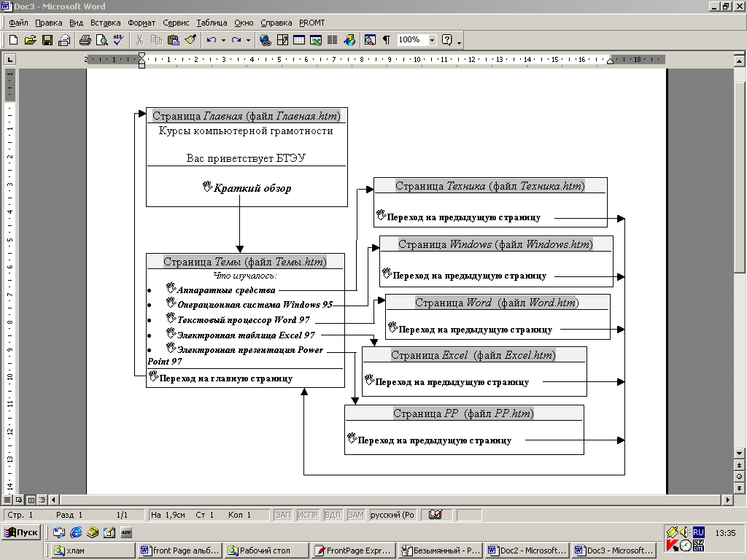Show the Drawing toolbar
The image size is (747, 560).
tap(349, 40)
